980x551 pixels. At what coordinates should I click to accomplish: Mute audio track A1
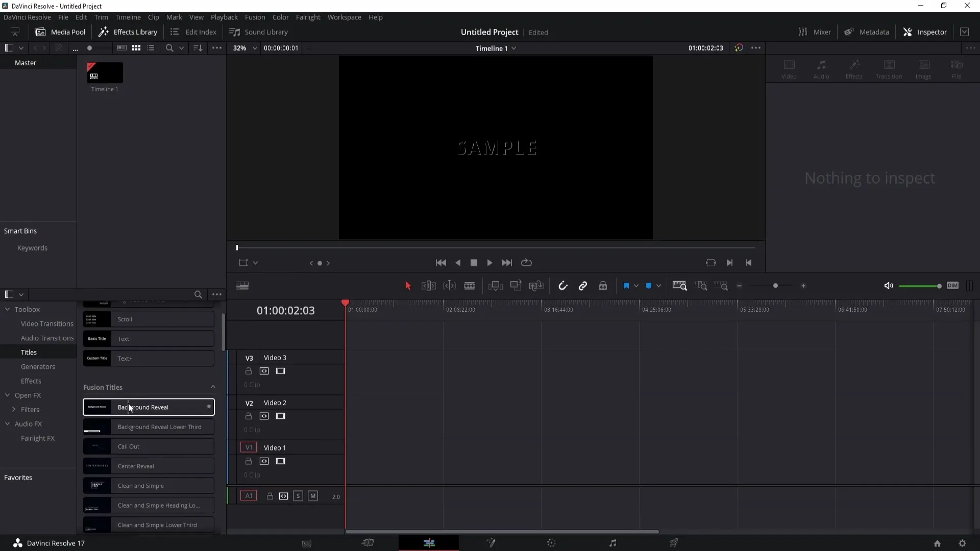313,496
